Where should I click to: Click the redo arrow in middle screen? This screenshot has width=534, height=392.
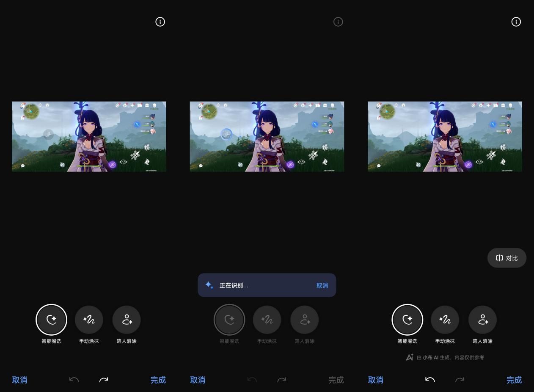(x=282, y=380)
